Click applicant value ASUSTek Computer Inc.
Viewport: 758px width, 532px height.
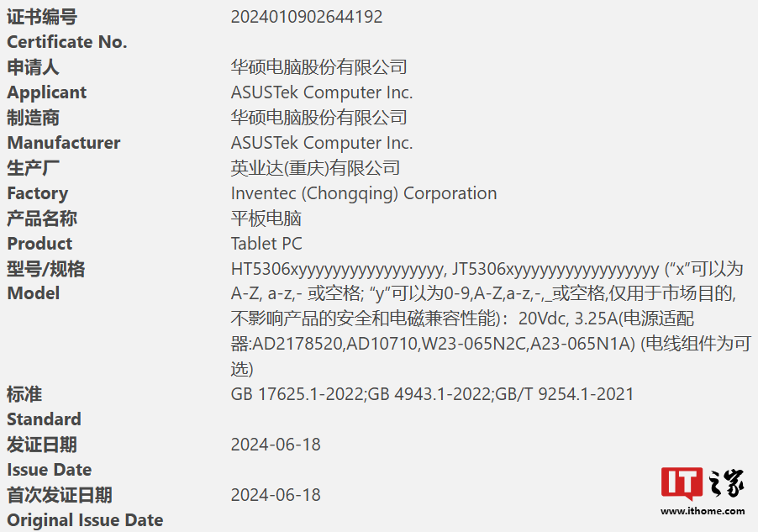(322, 92)
